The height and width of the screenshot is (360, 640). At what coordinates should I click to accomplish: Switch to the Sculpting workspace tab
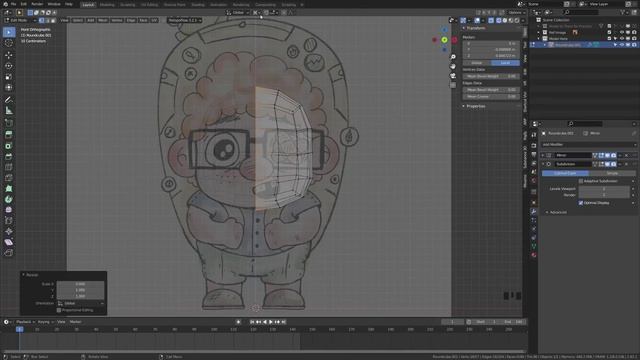128,5
